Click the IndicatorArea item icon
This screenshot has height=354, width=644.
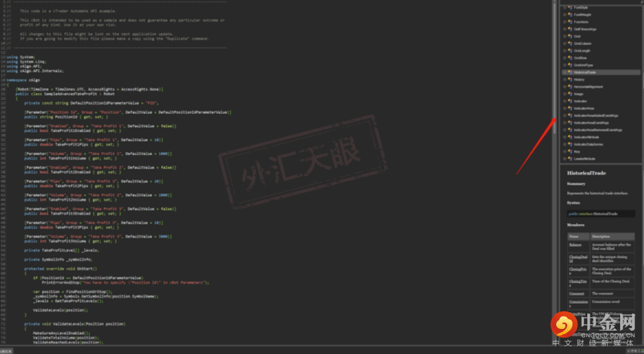point(569,108)
